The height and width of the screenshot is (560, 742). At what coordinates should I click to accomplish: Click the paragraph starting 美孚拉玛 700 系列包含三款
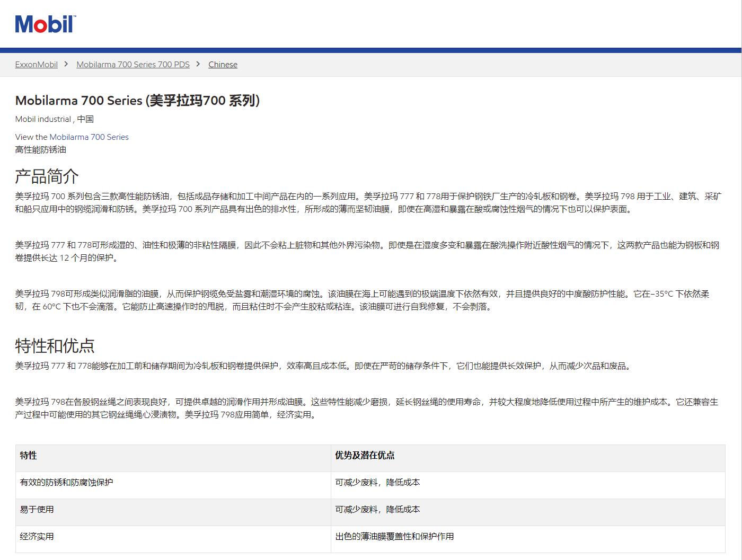pyautogui.click(x=368, y=203)
